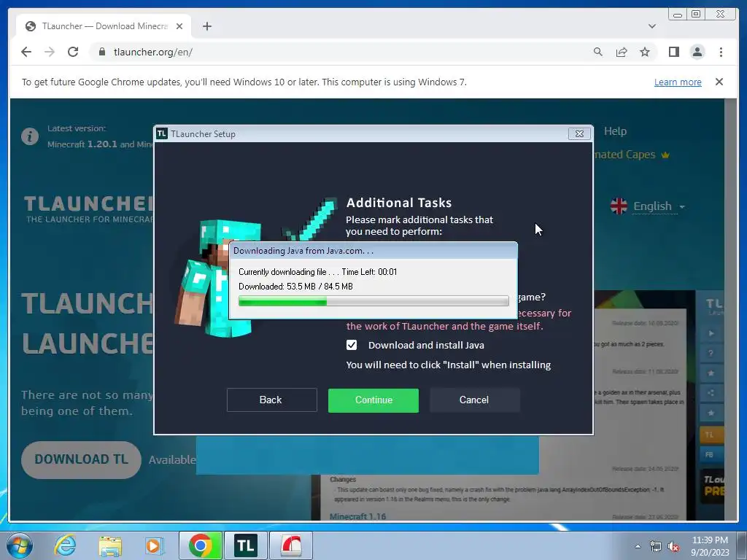Click the Downloading Java dialog title bar
This screenshot has width=747, height=560.
[x=373, y=251]
